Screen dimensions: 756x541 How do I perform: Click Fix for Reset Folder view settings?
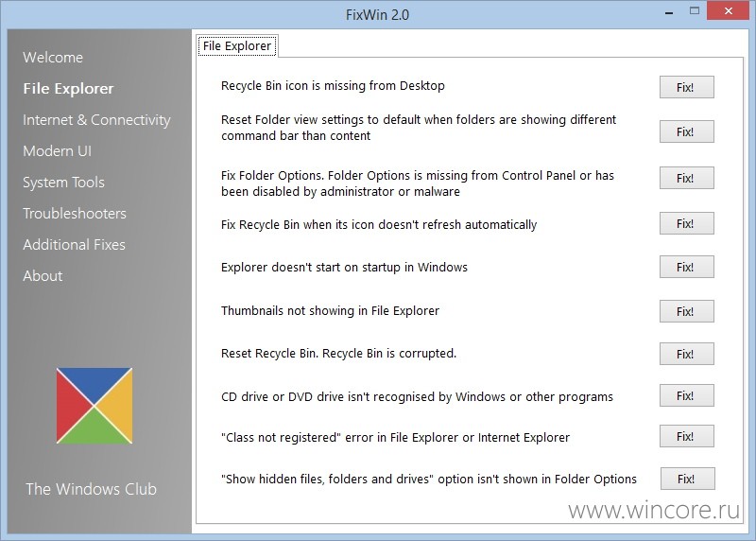(x=687, y=131)
